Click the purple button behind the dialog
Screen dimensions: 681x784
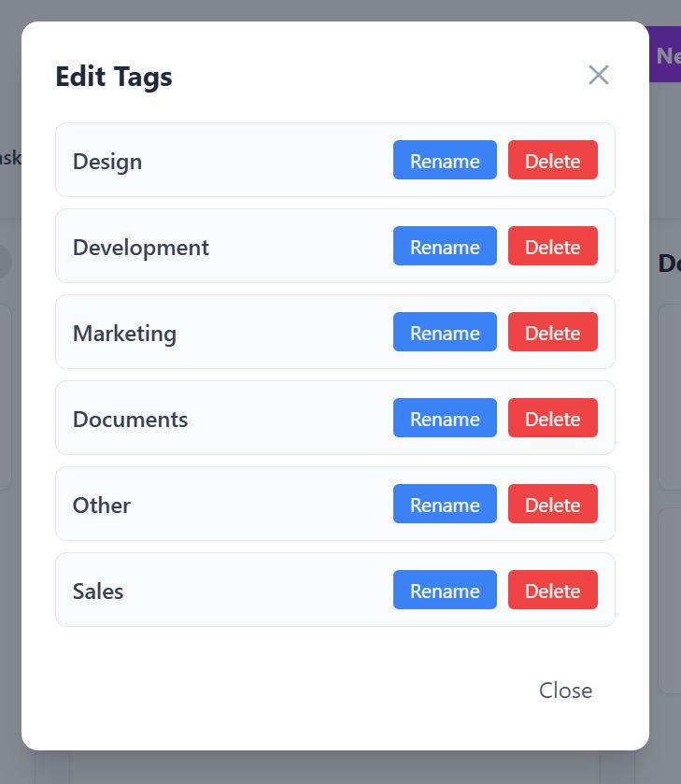[x=665, y=55]
